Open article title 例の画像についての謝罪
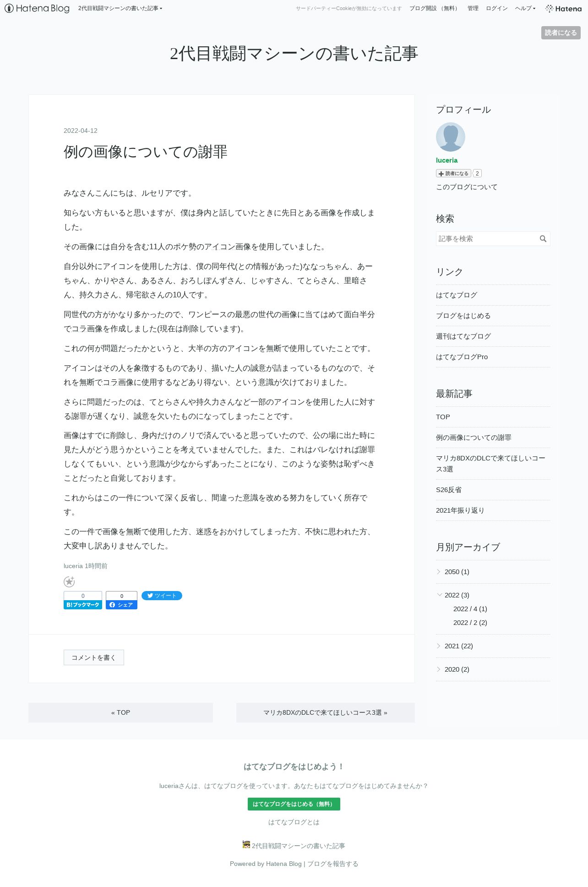The image size is (588, 887). tap(146, 152)
